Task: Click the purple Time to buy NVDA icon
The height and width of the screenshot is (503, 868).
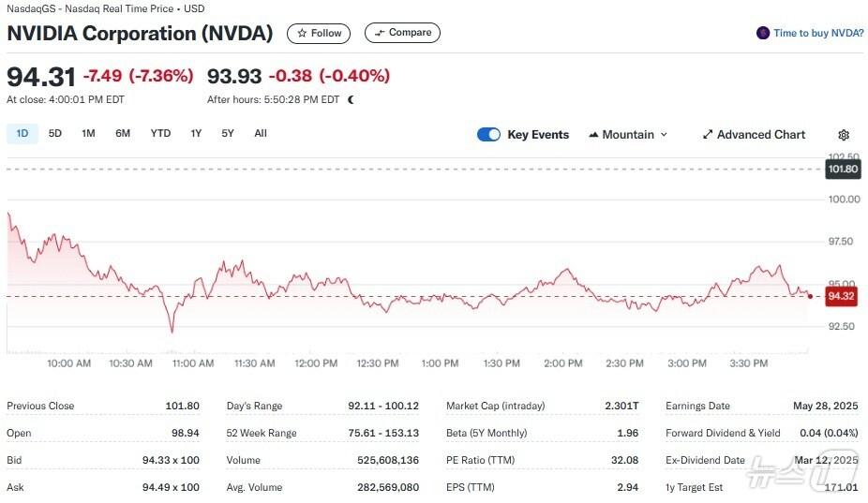Action: click(763, 33)
